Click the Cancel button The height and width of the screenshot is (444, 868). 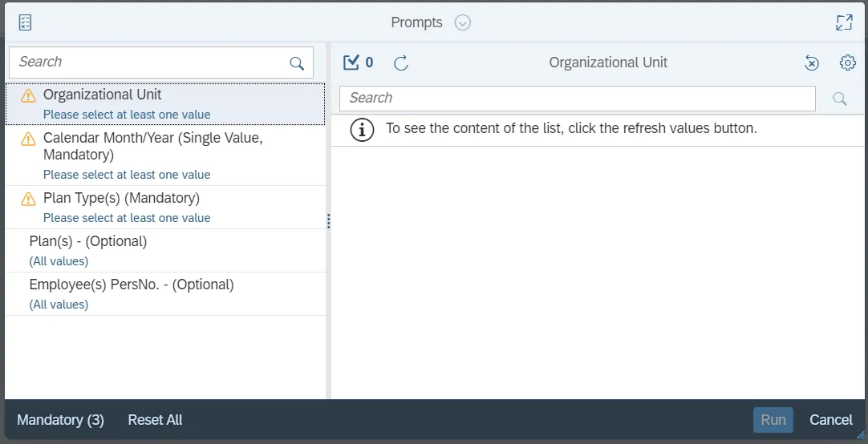click(830, 420)
